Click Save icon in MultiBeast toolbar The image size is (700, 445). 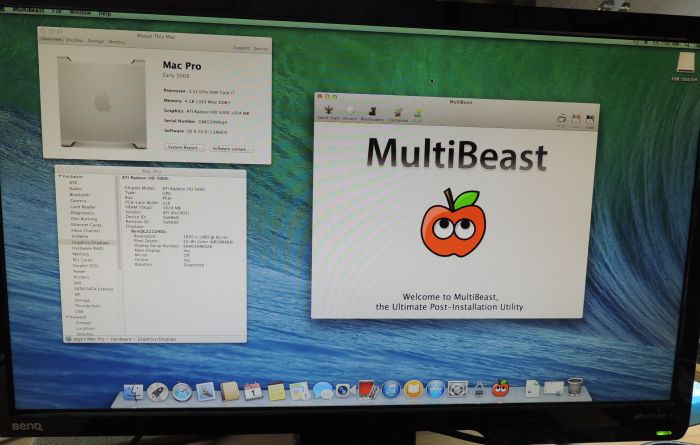pos(576,121)
